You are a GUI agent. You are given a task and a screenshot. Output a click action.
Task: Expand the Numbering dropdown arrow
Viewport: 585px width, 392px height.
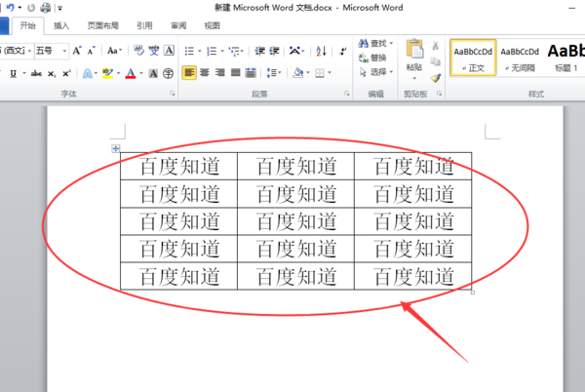tap(222, 51)
